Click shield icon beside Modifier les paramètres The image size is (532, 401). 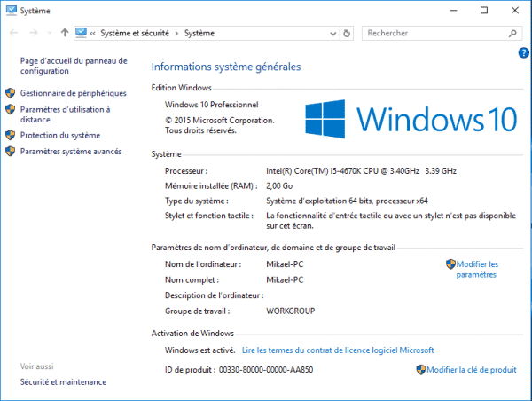pos(450,264)
